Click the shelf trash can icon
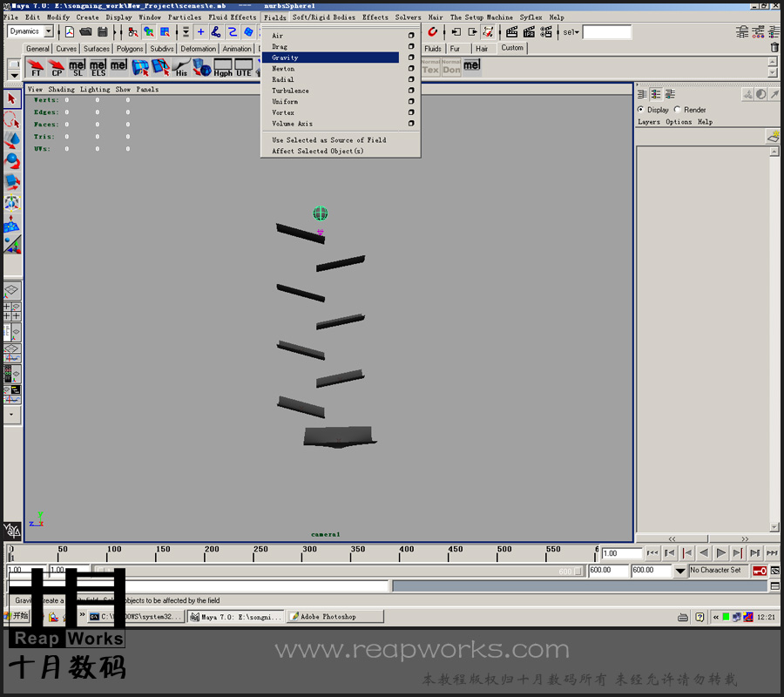Image resolution: width=784 pixels, height=697 pixels. pyautogui.click(x=774, y=48)
